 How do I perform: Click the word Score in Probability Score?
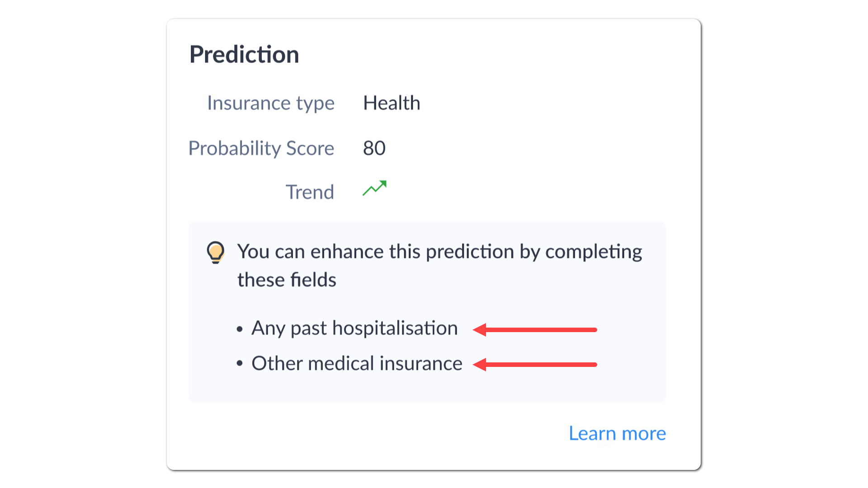(310, 149)
